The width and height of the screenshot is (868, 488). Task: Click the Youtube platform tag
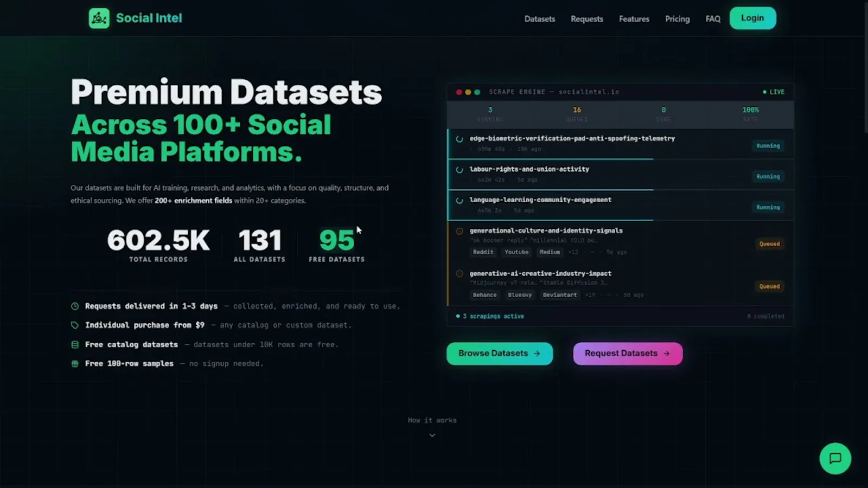point(516,252)
